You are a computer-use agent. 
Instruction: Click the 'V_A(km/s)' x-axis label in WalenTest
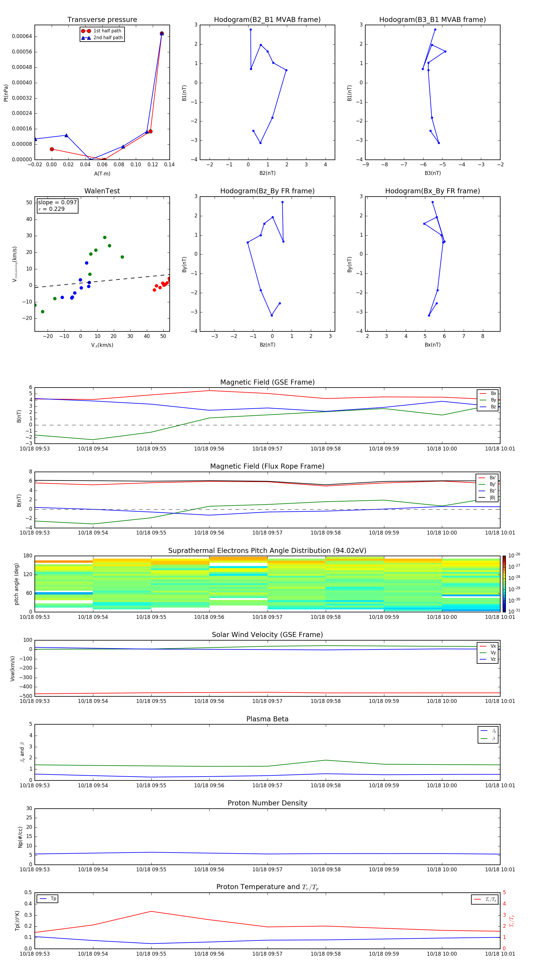pyautogui.click(x=102, y=345)
